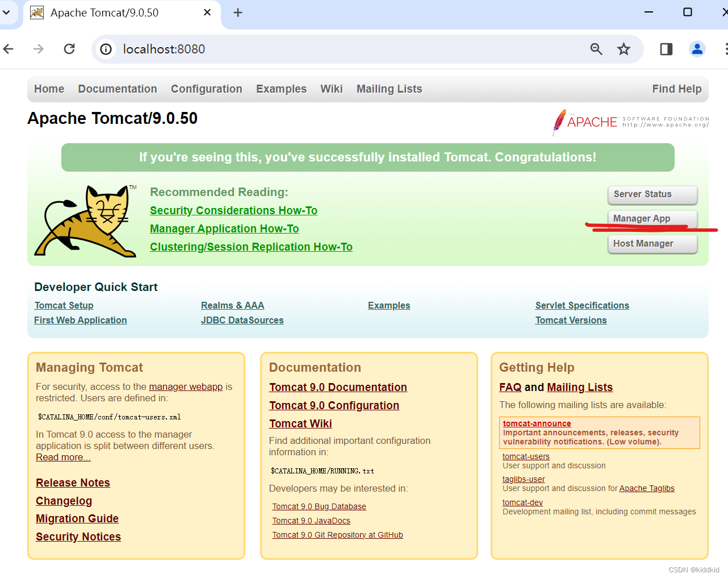Reload the page with refresh icon
Viewport: 728px width, 578px height.
pos(69,49)
